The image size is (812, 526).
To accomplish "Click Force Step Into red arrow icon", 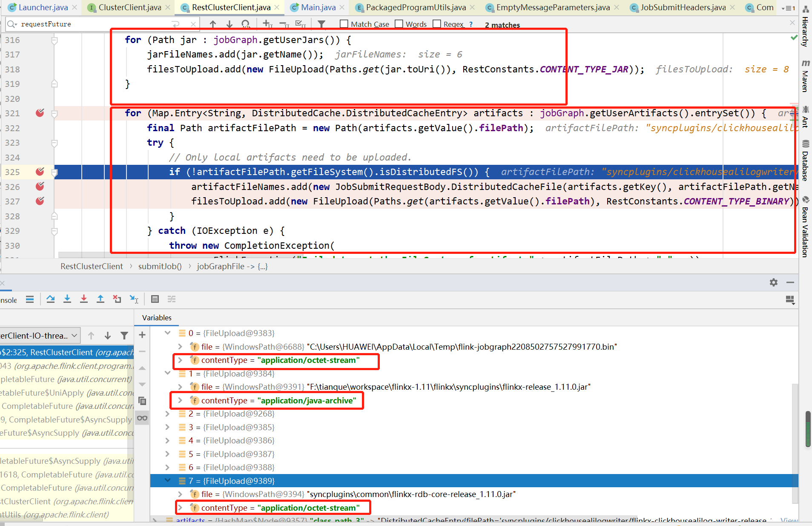I will point(84,299).
